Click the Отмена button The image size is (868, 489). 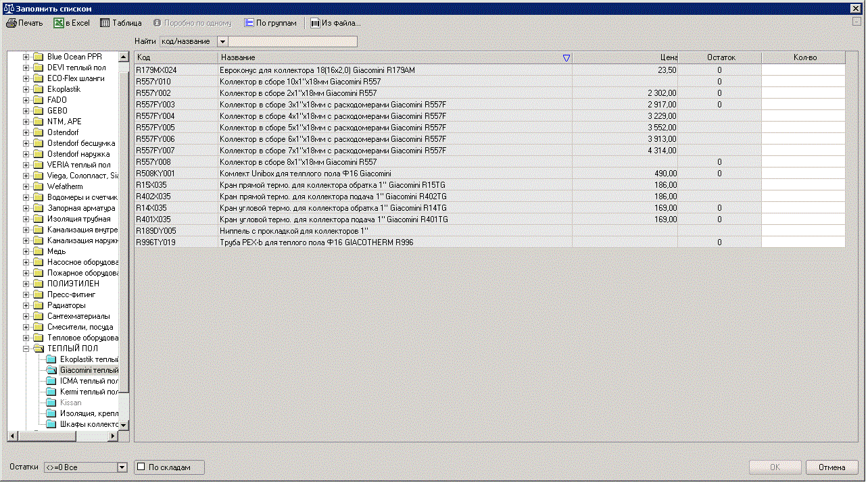coord(832,467)
